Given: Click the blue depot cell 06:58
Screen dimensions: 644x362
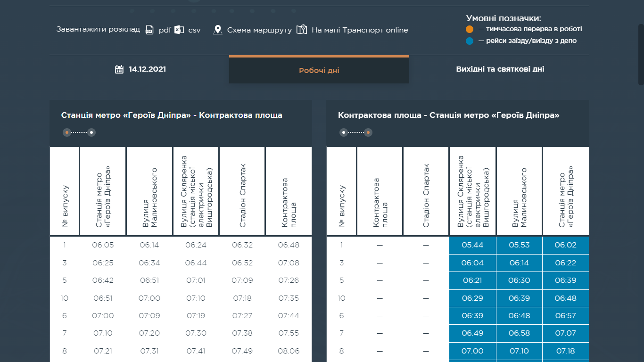Looking at the screenshot, I should tap(519, 333).
